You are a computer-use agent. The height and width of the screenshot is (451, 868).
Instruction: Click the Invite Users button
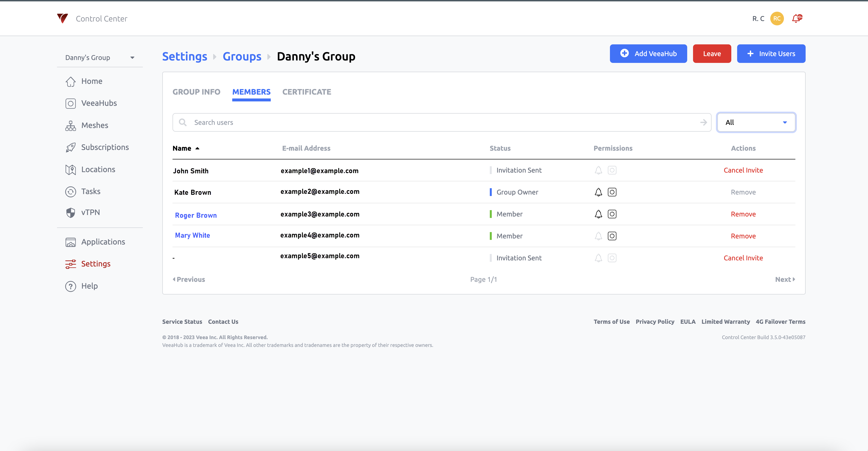point(771,54)
